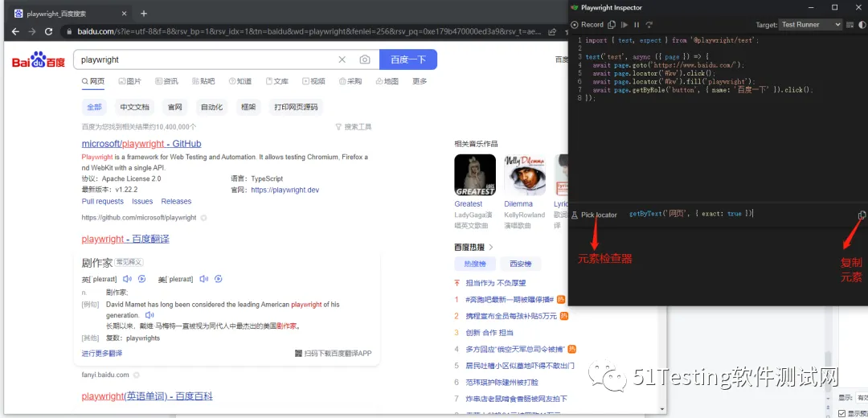868x418 pixels.
Task: Clear the Inspector output with list icon
Action: 850,24
